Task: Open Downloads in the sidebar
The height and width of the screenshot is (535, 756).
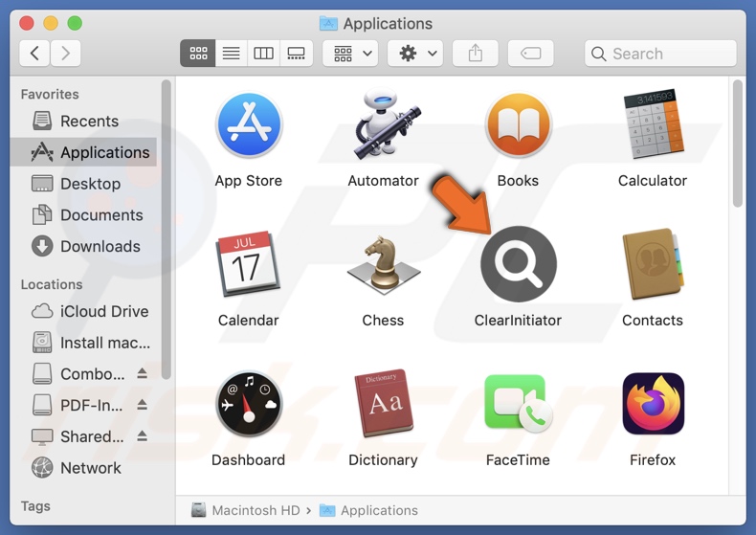Action: tap(83, 246)
